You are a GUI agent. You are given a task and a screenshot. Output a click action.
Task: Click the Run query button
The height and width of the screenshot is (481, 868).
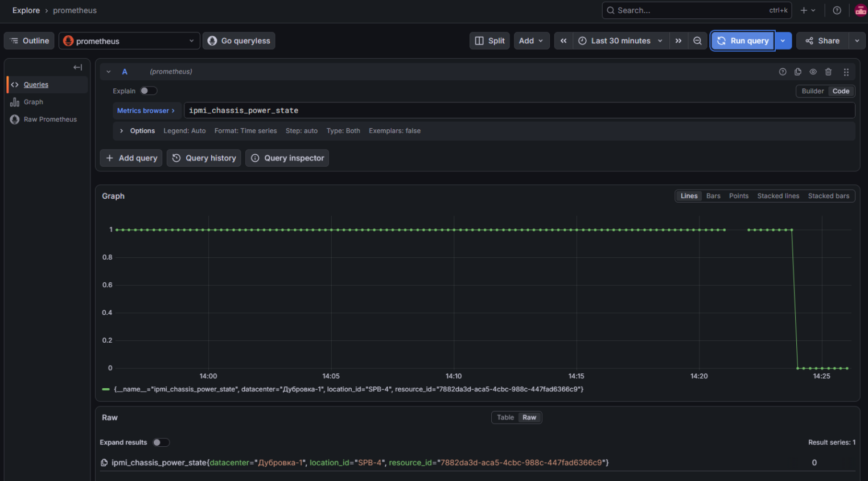point(743,41)
